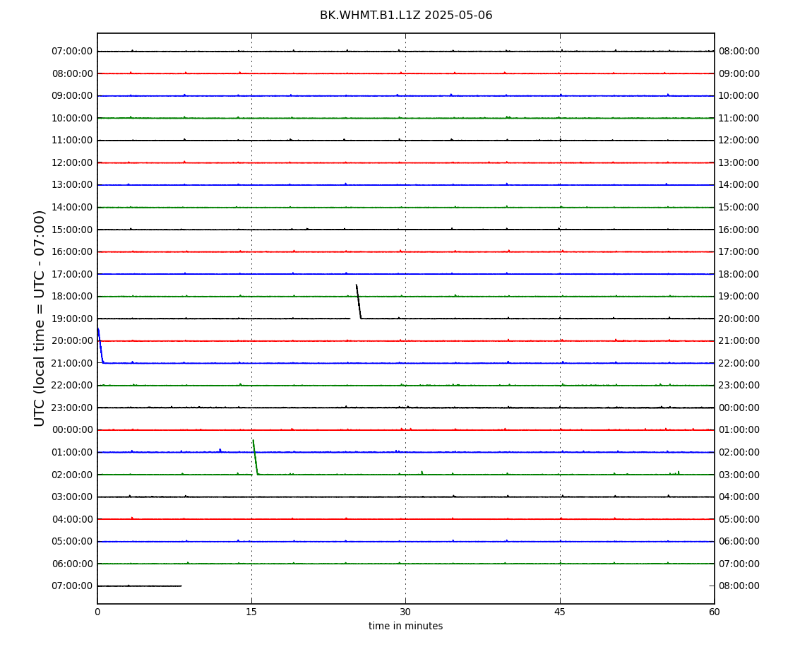
Task: Click the 'UTC (local time = UTC - 07:00)' axis label
Action: click(40, 318)
